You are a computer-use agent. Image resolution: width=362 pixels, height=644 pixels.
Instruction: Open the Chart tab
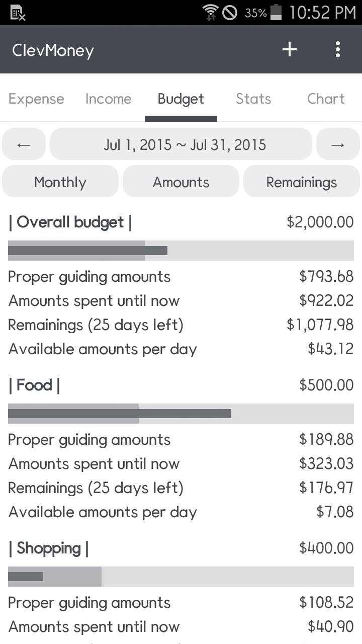coord(326,99)
